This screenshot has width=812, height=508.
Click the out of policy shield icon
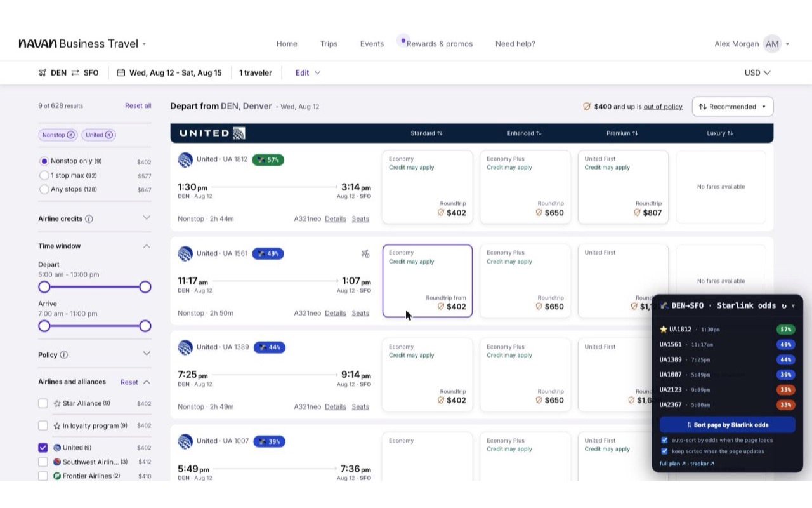tap(587, 107)
